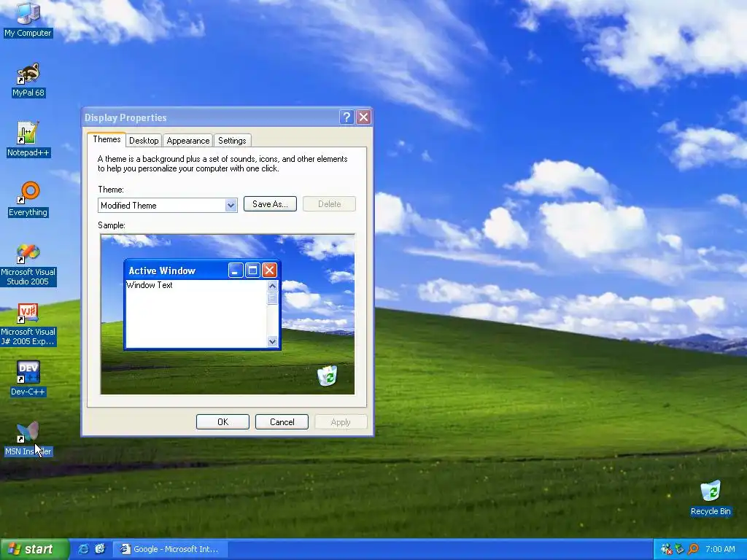Click the Internet Explorer quick launch icon
747x560 pixels.
pos(83,549)
